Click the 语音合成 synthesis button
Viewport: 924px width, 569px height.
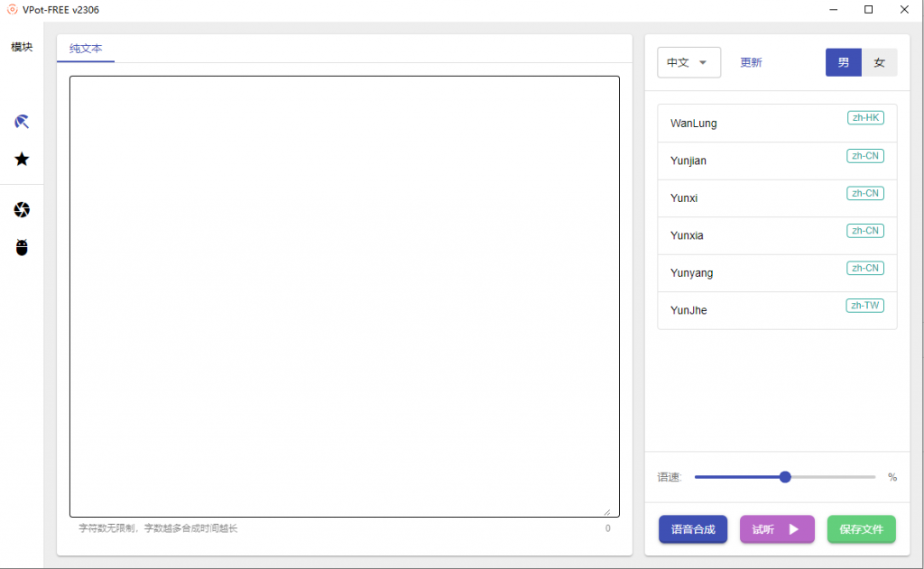693,529
